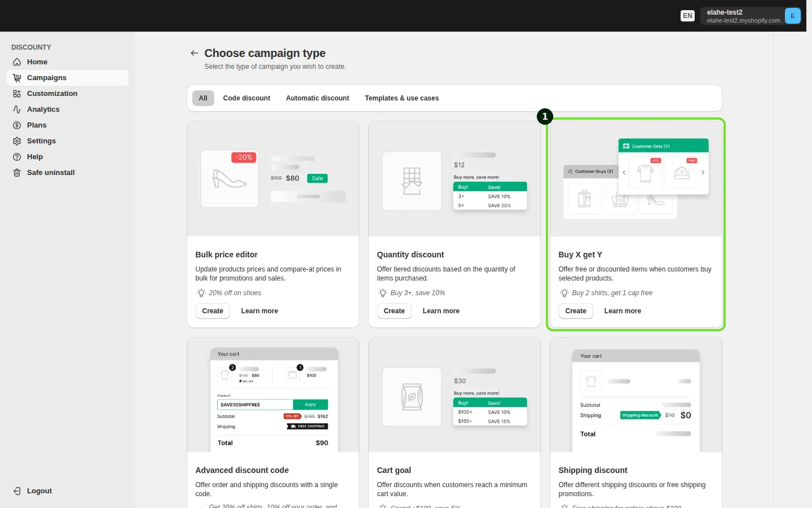Go back using the arrow next to title
Screen dimensions: 812x508
195,53
